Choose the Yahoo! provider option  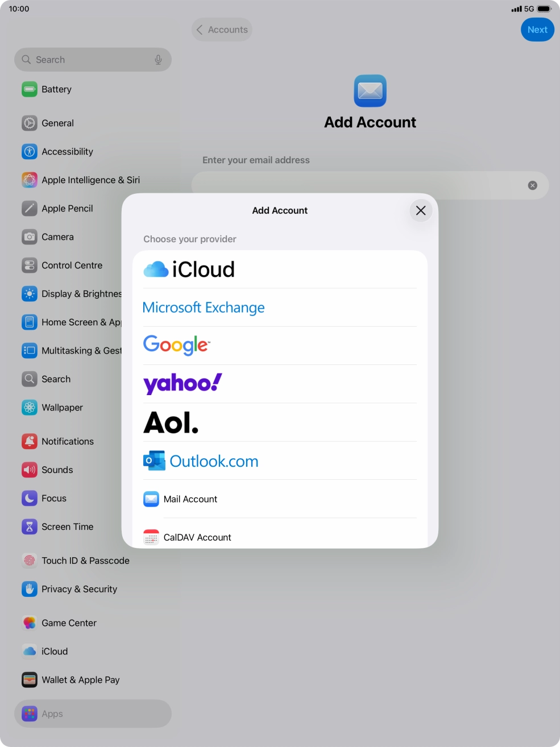pyautogui.click(x=279, y=384)
